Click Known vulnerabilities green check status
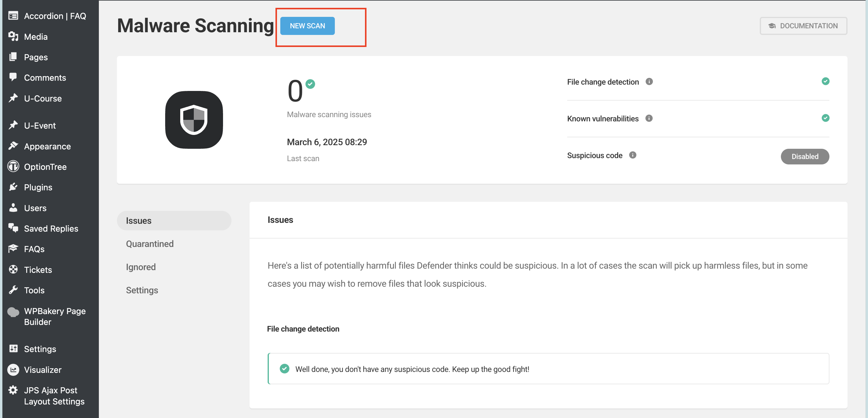This screenshot has height=418, width=868. click(x=825, y=118)
